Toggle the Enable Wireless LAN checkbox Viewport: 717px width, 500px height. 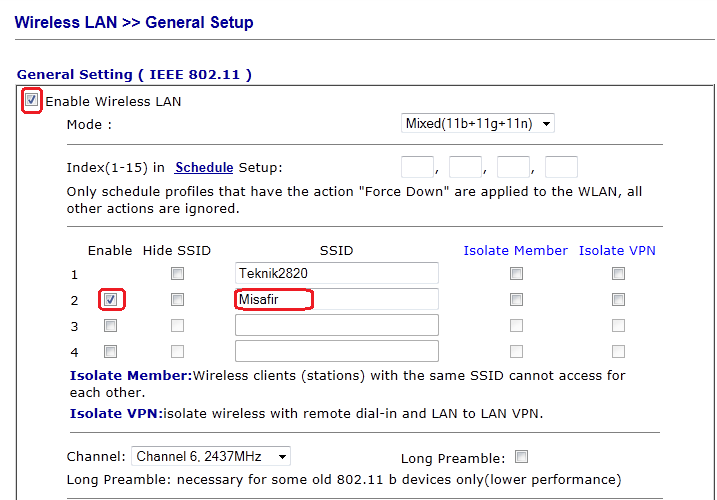(32, 101)
